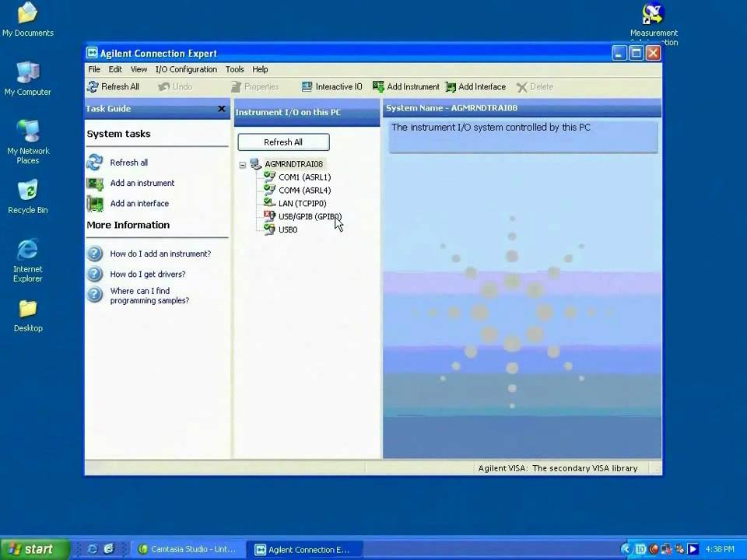
Task: Click the Refresh all icon in Task Guide
Action: [94, 163]
